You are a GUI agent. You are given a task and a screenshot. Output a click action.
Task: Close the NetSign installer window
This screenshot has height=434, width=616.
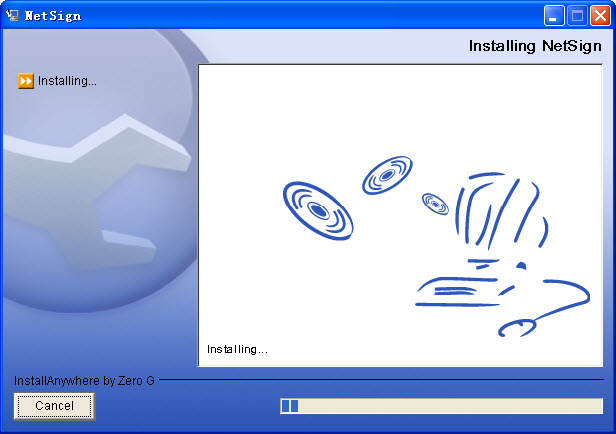pyautogui.click(x=600, y=16)
